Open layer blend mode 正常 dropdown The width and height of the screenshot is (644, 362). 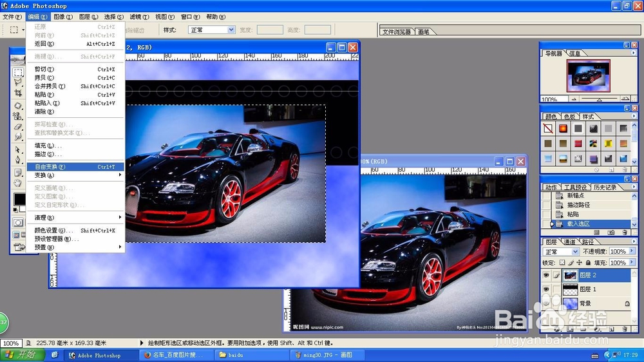pyautogui.click(x=575, y=251)
